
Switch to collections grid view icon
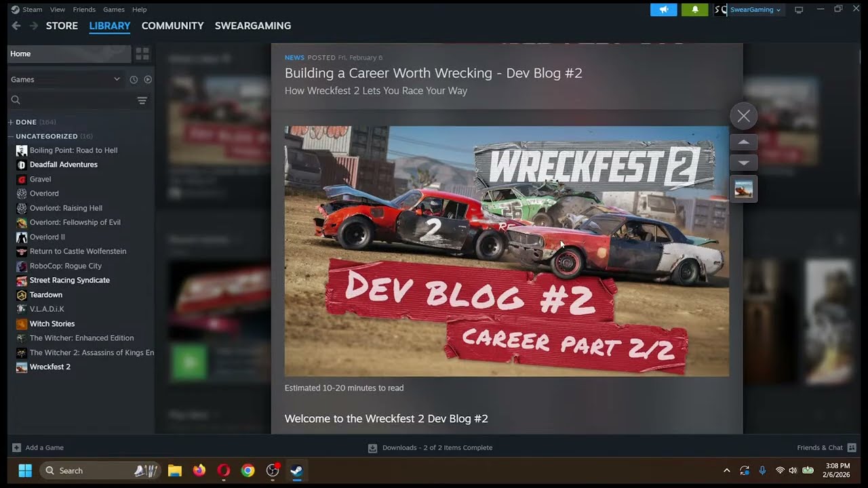coord(142,54)
